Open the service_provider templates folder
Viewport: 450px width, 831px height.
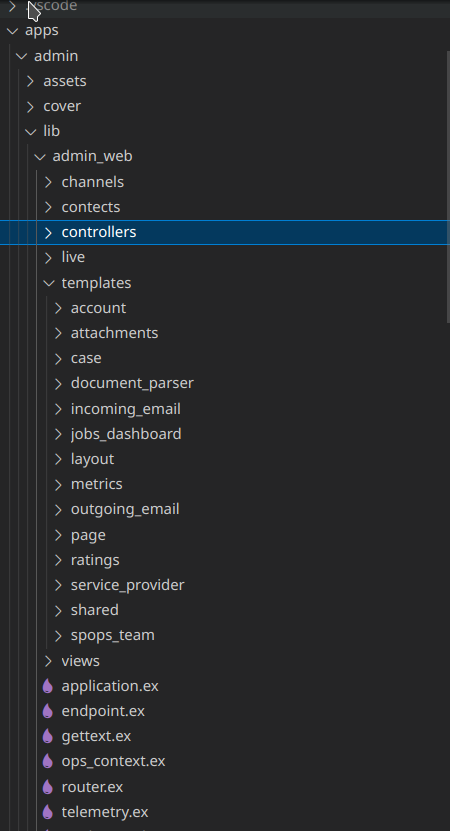tap(127, 585)
